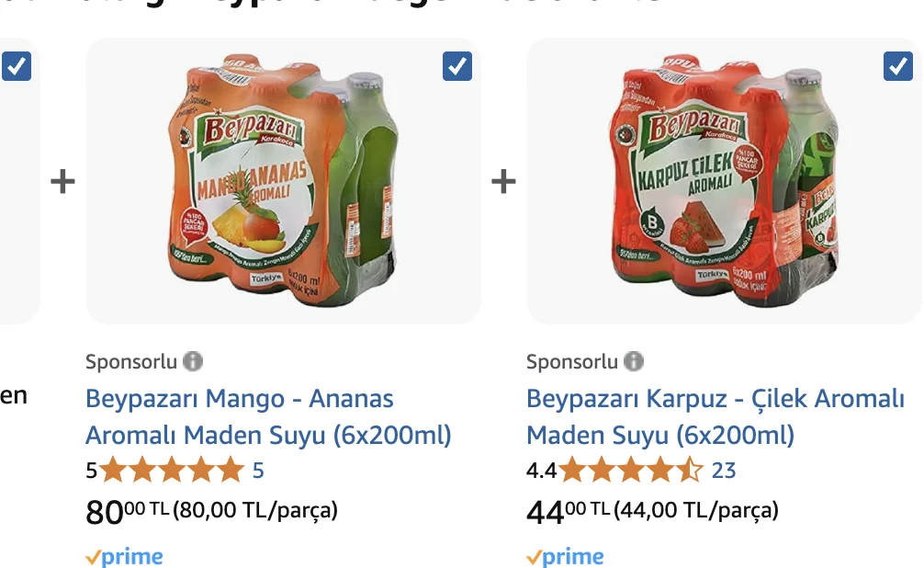Click the 80,00 TL price of Mango Ananas
This screenshot has width=924, height=568.
126,511
